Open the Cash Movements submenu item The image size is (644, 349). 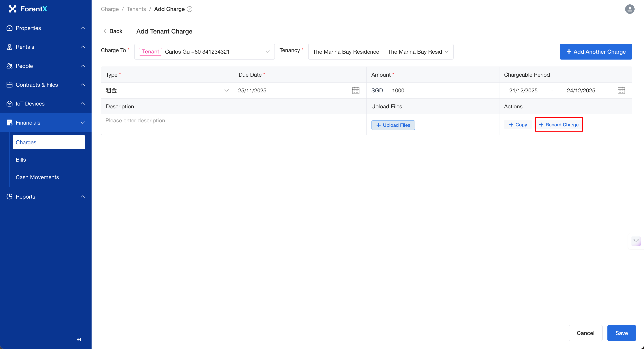click(x=37, y=177)
